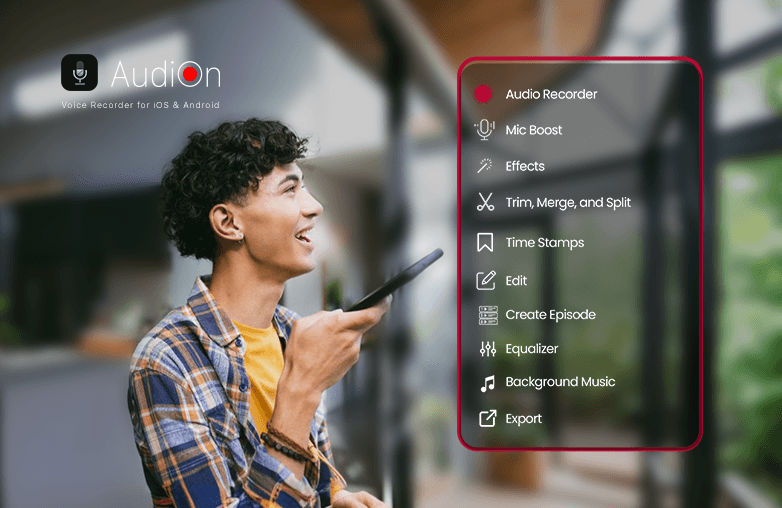Click the Time Stamps bookmark icon
Image resolution: width=782 pixels, height=508 pixels.
pos(485,242)
